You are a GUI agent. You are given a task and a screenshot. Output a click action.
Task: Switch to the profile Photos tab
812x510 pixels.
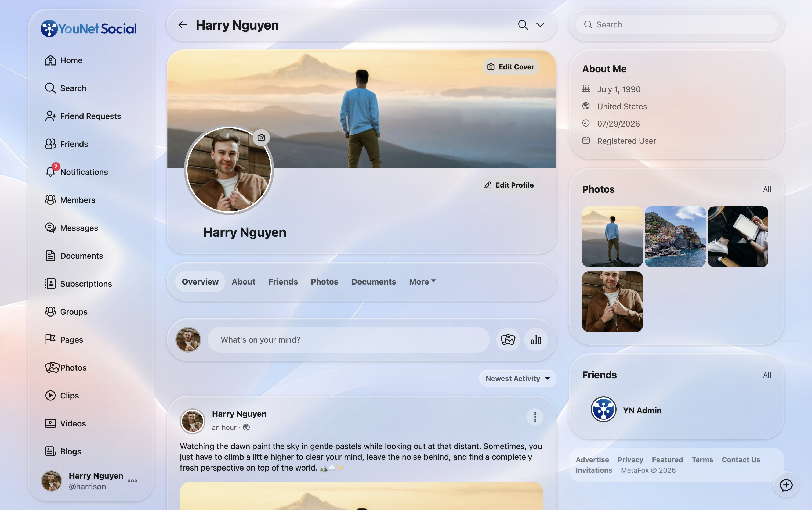(x=324, y=282)
